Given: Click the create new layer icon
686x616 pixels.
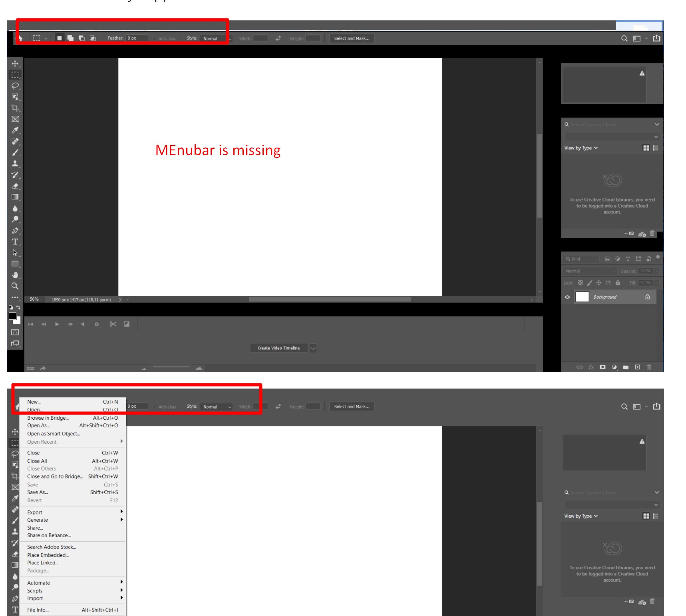Looking at the screenshot, I should tap(637, 367).
